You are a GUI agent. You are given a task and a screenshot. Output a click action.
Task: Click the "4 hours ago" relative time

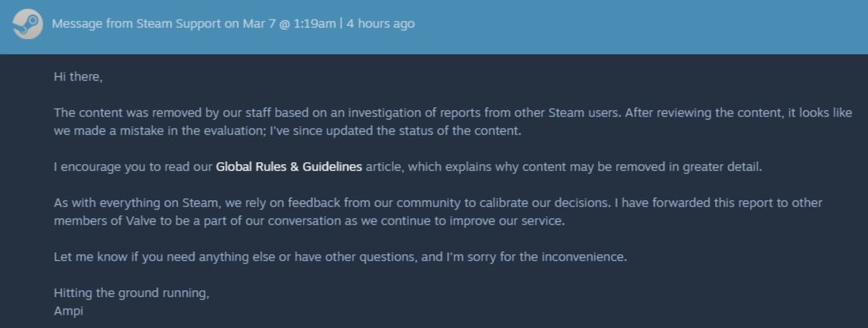pyautogui.click(x=380, y=24)
